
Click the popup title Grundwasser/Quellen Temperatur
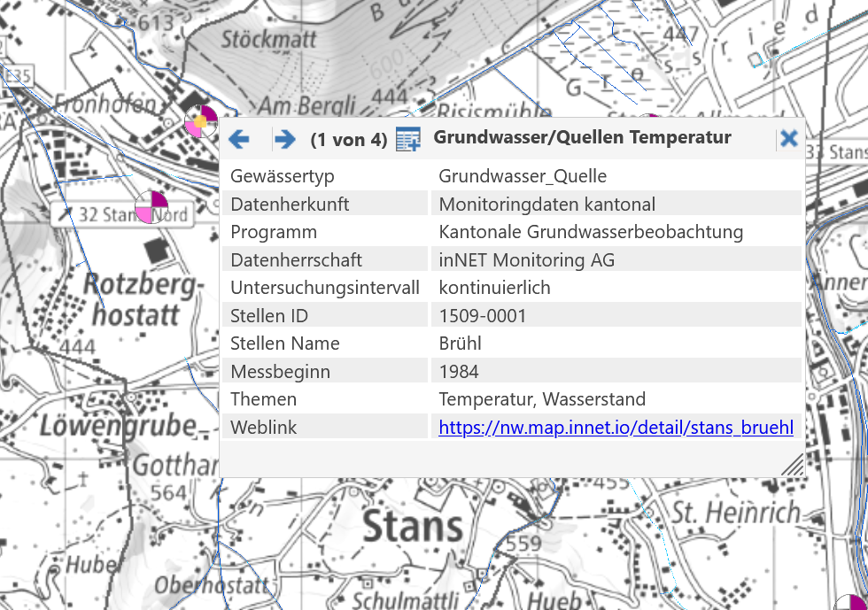(x=582, y=138)
